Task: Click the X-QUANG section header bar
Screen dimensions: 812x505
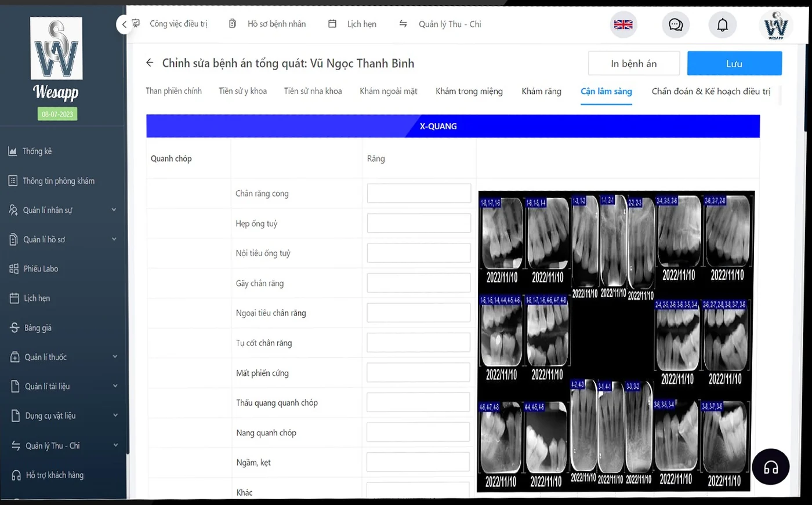Action: coord(453,126)
